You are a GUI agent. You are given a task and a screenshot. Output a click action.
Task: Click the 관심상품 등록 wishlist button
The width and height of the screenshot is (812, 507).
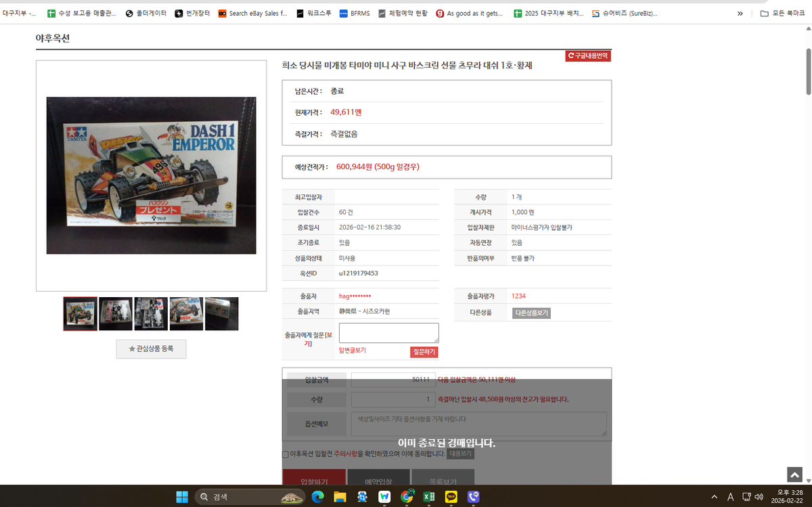151,349
